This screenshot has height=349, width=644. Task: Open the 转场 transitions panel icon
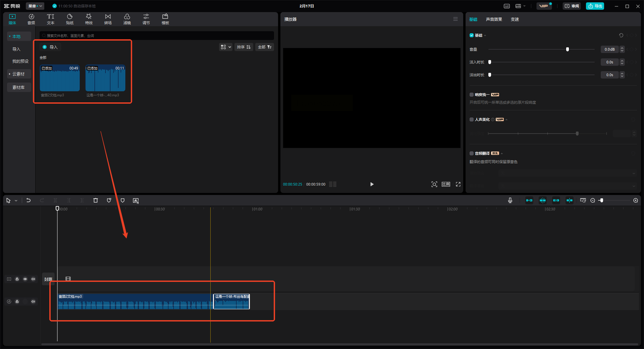pyautogui.click(x=108, y=19)
